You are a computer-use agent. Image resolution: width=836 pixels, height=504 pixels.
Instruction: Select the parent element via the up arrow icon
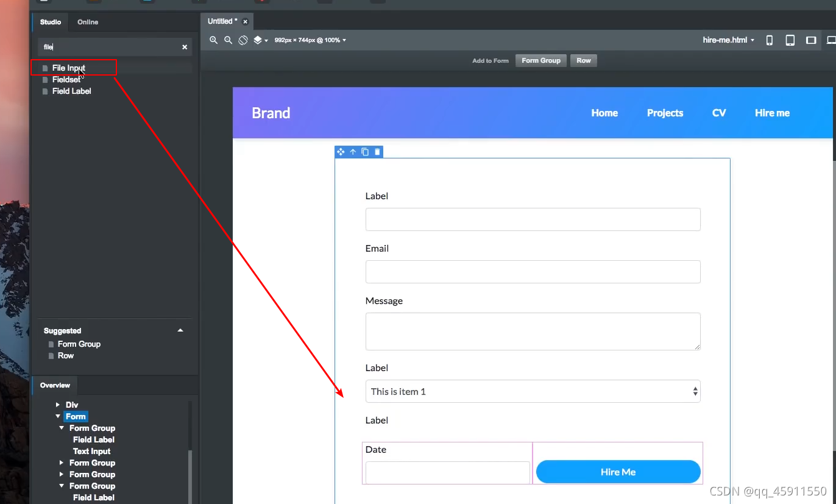coord(353,152)
